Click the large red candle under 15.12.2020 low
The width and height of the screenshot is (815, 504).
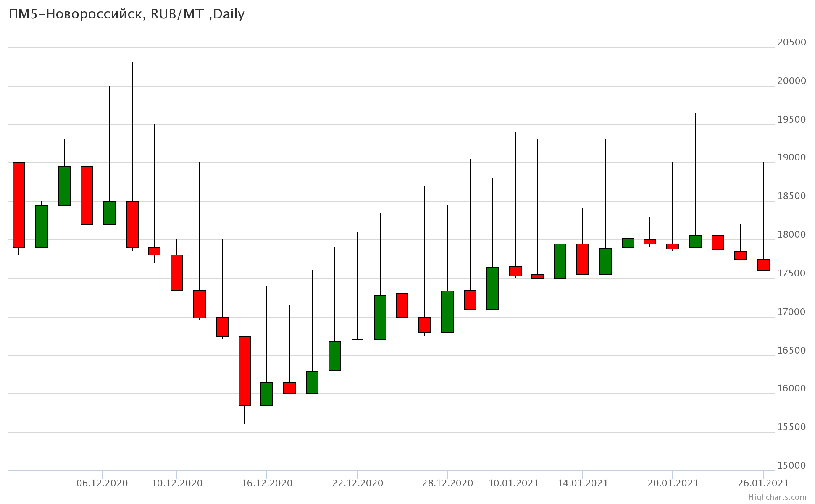point(245,370)
